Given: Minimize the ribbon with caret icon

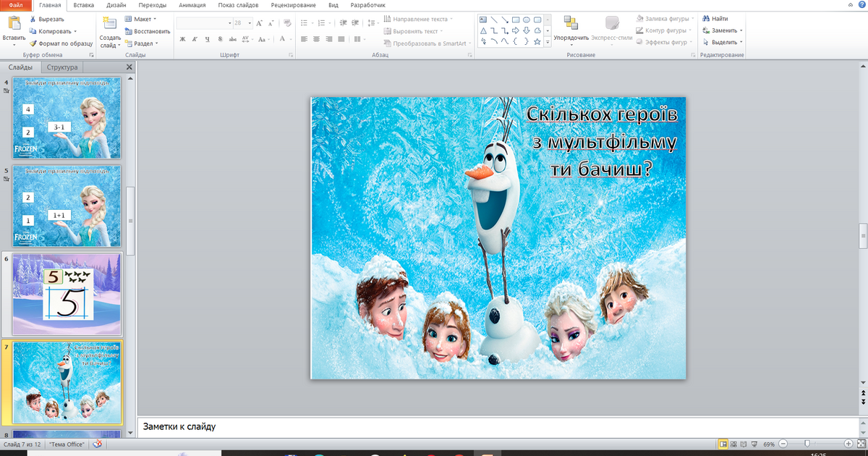Looking at the screenshot, I should coord(850,5).
